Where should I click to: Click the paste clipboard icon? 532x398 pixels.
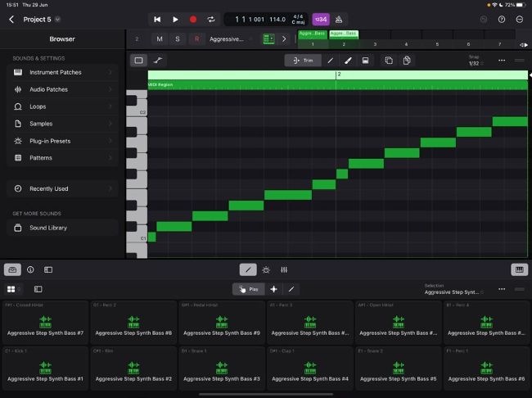[x=407, y=60]
